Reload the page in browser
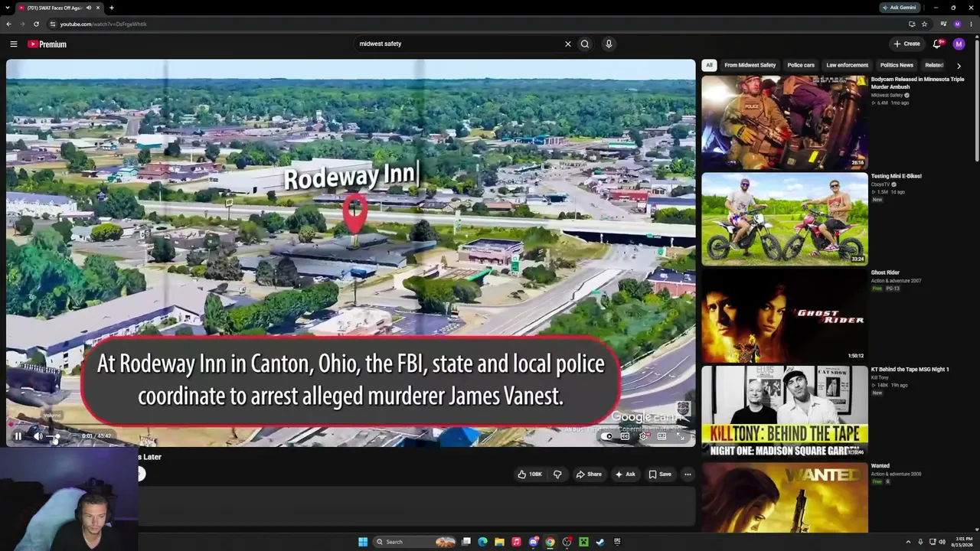 point(36,24)
